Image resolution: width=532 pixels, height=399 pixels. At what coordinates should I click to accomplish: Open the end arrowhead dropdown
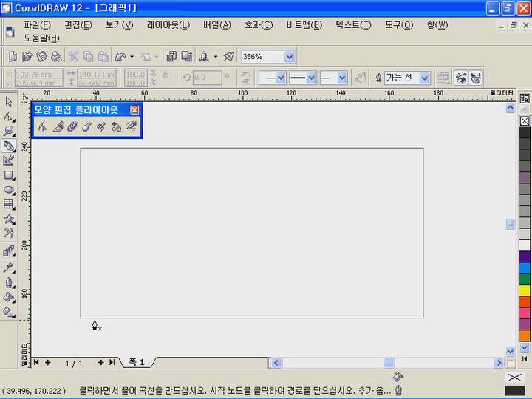pyautogui.click(x=342, y=78)
